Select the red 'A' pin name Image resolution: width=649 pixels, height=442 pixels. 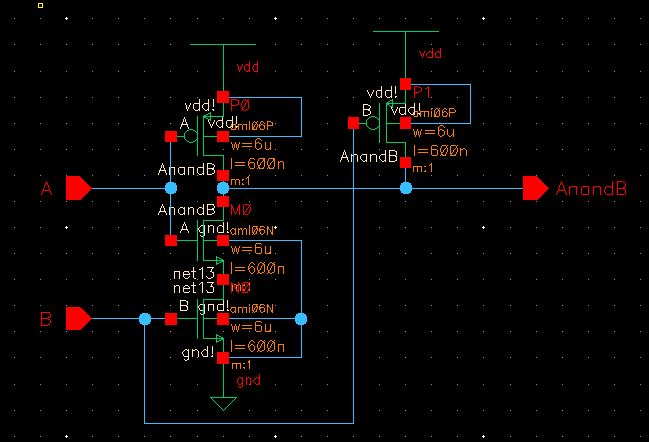click(47, 188)
